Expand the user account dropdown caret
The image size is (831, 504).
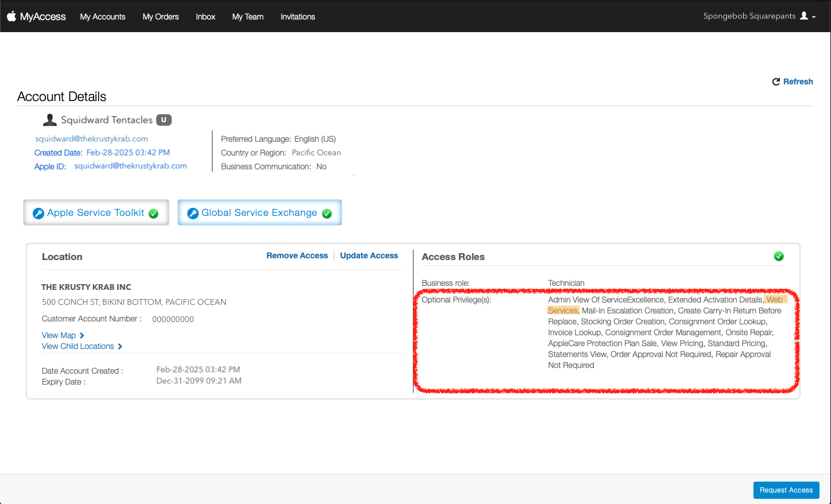click(x=814, y=17)
